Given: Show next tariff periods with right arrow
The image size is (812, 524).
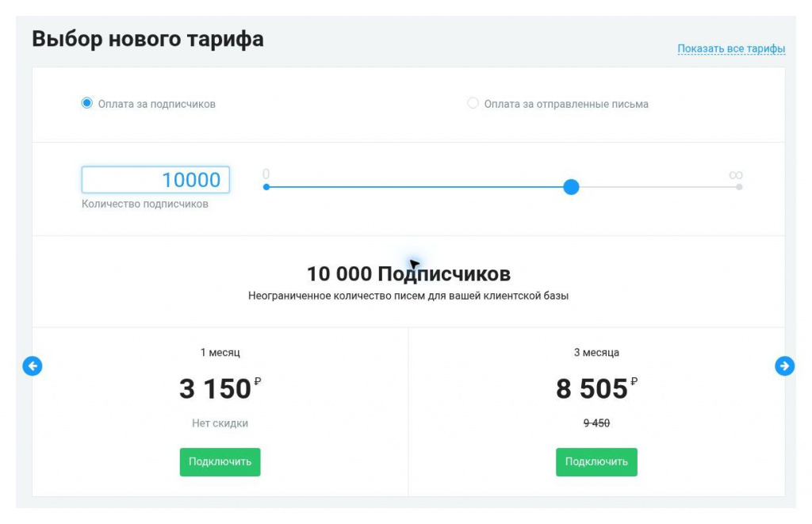Looking at the screenshot, I should 784,366.
